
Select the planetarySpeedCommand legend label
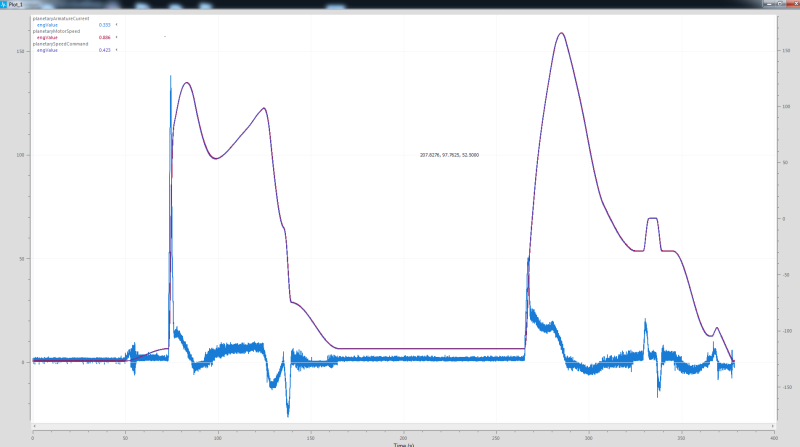pos(60,44)
